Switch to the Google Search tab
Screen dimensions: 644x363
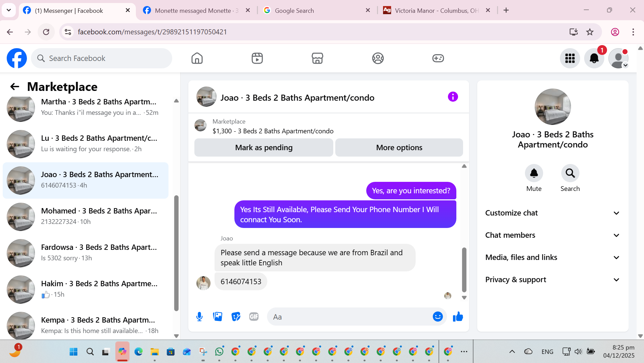[317, 10]
